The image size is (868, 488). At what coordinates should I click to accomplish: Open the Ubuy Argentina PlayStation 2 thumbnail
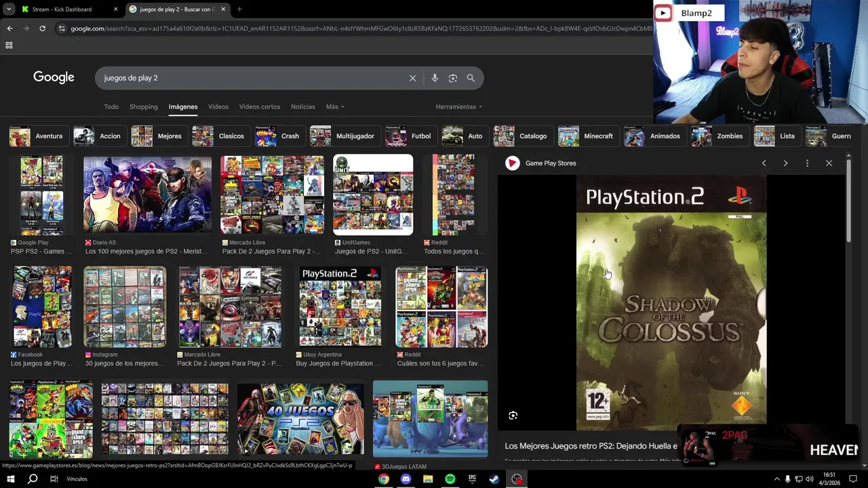pos(340,306)
